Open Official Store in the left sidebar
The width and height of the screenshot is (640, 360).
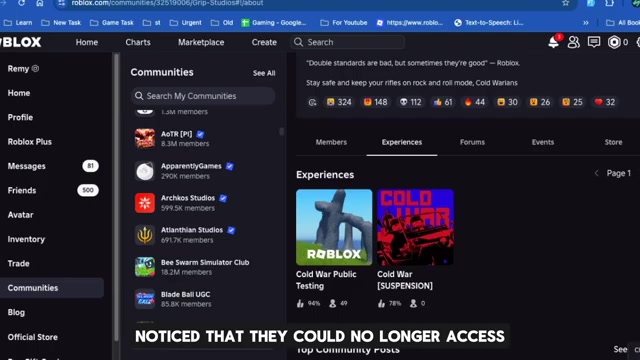33,337
